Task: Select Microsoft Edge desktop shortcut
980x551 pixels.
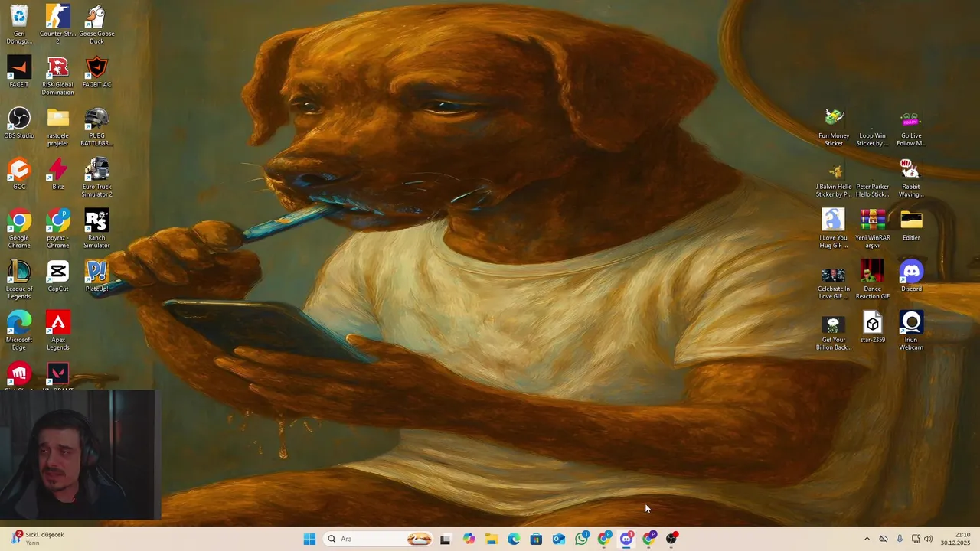Action: [19, 331]
